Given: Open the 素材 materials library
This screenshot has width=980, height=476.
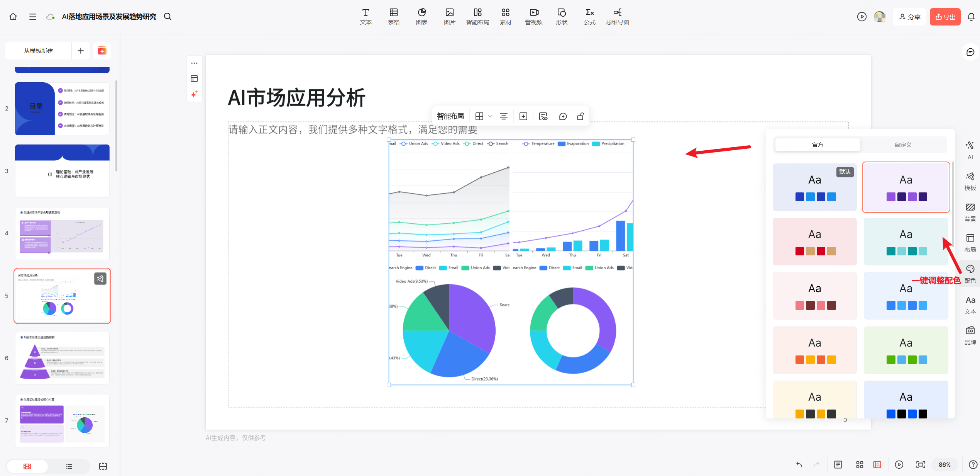Looking at the screenshot, I should click(x=506, y=17).
